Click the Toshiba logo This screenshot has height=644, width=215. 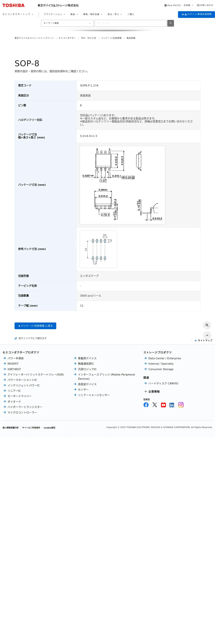[14, 5]
